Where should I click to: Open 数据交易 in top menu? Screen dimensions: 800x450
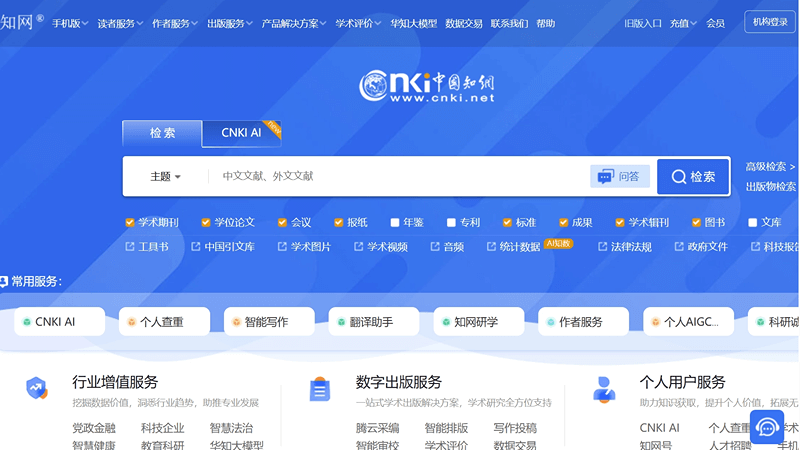(464, 23)
